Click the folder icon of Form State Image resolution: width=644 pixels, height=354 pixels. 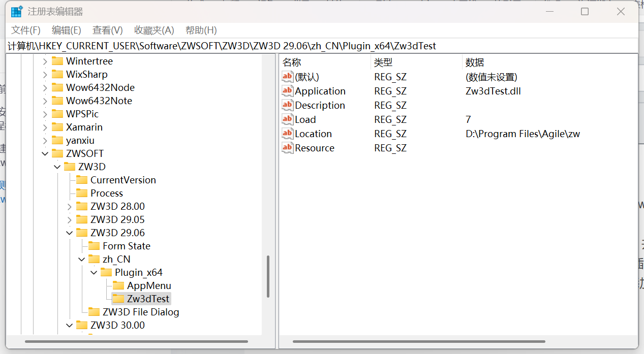click(94, 246)
